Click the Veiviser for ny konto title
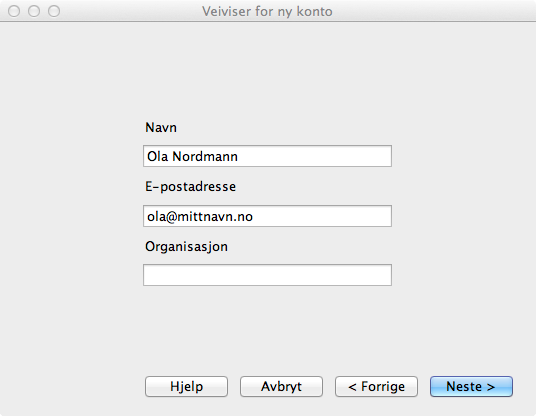Screen dimensions: 536x416 coord(267,12)
